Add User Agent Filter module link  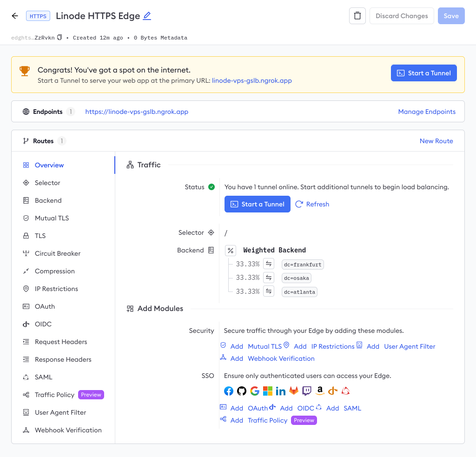pyautogui.click(x=401, y=346)
